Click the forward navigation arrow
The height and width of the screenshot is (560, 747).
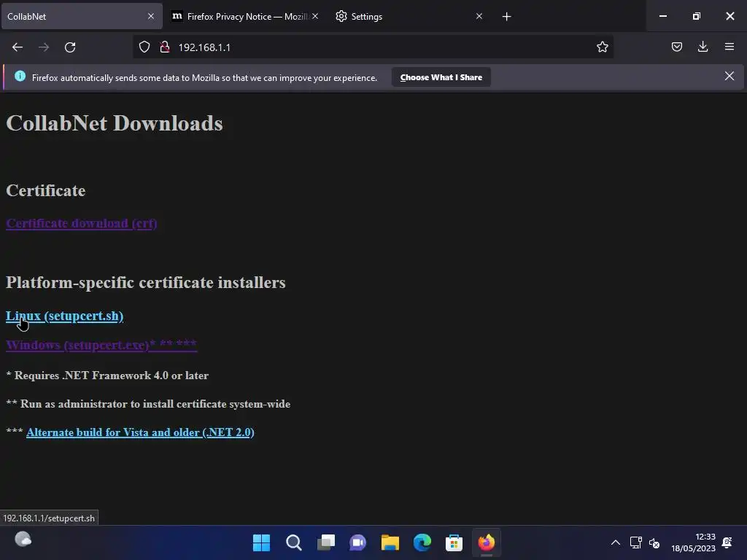(x=44, y=47)
